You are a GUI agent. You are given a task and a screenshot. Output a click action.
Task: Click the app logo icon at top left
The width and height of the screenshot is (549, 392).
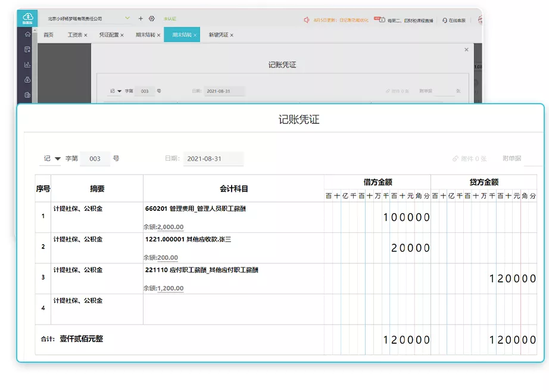27,17
